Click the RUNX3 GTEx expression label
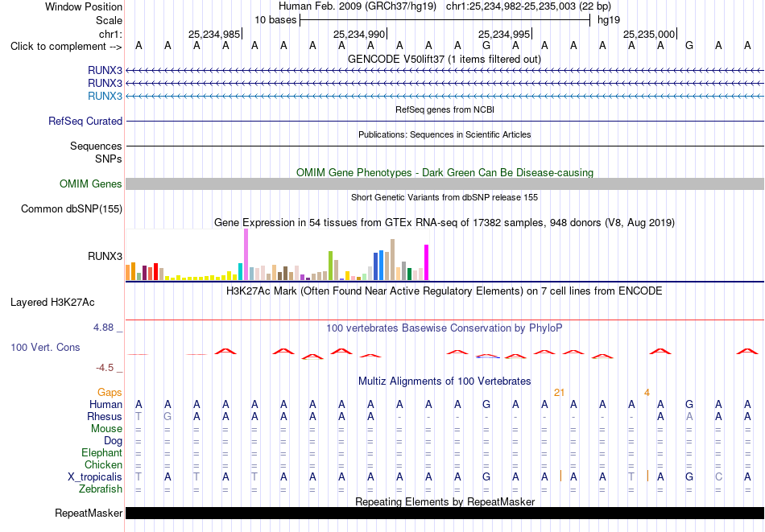 105,256
